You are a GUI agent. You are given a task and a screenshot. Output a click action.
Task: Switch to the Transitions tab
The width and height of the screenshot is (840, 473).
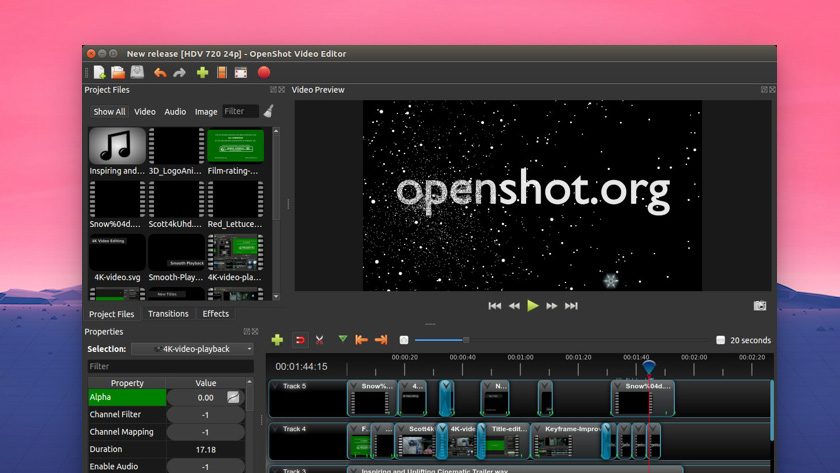pyautogui.click(x=168, y=314)
